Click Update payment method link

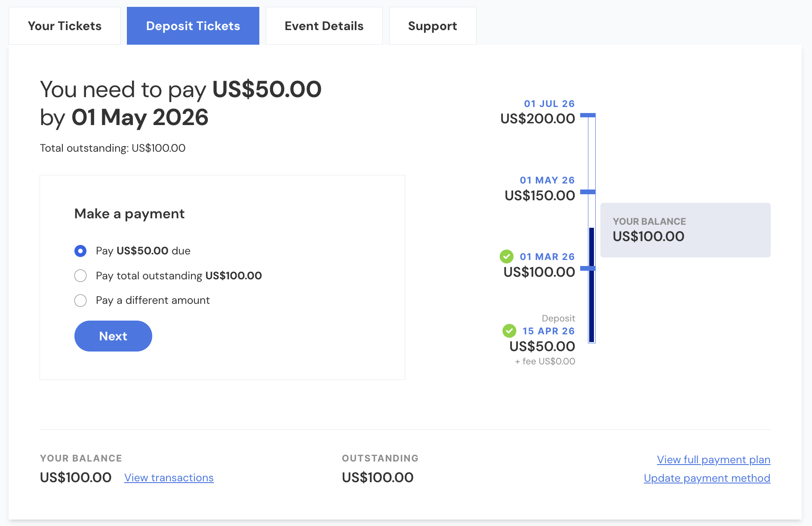click(707, 478)
